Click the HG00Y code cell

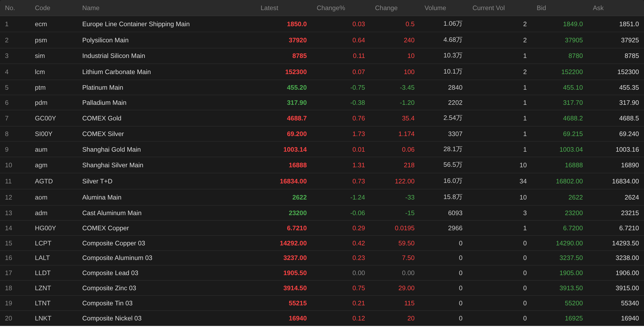pos(45,228)
